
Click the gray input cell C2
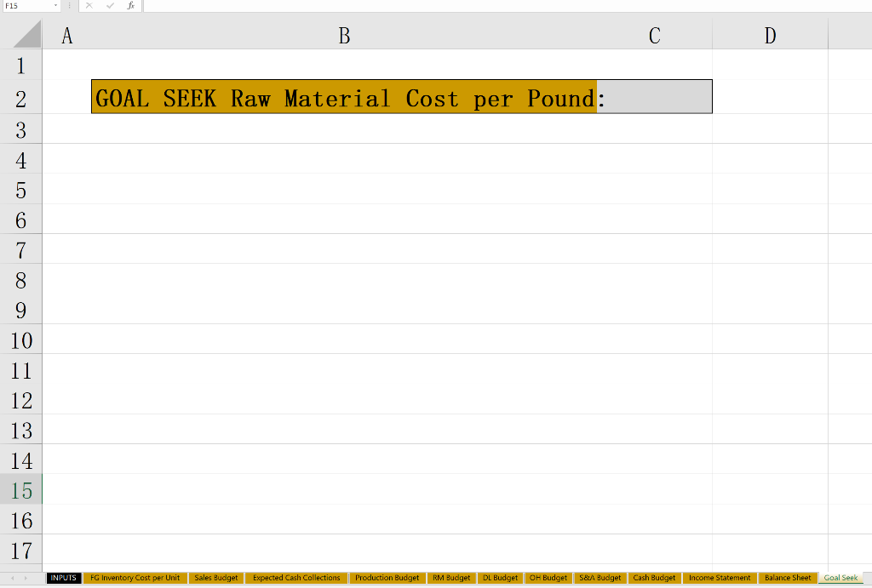[x=655, y=97]
